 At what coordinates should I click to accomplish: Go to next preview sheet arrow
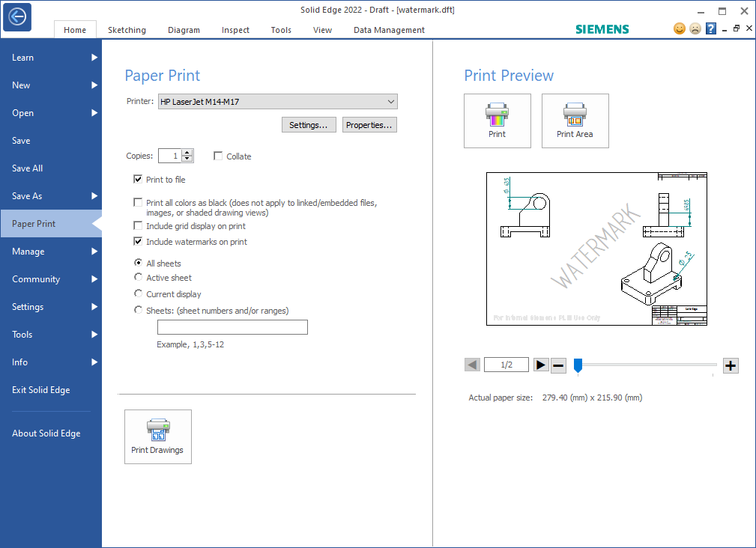tap(541, 365)
